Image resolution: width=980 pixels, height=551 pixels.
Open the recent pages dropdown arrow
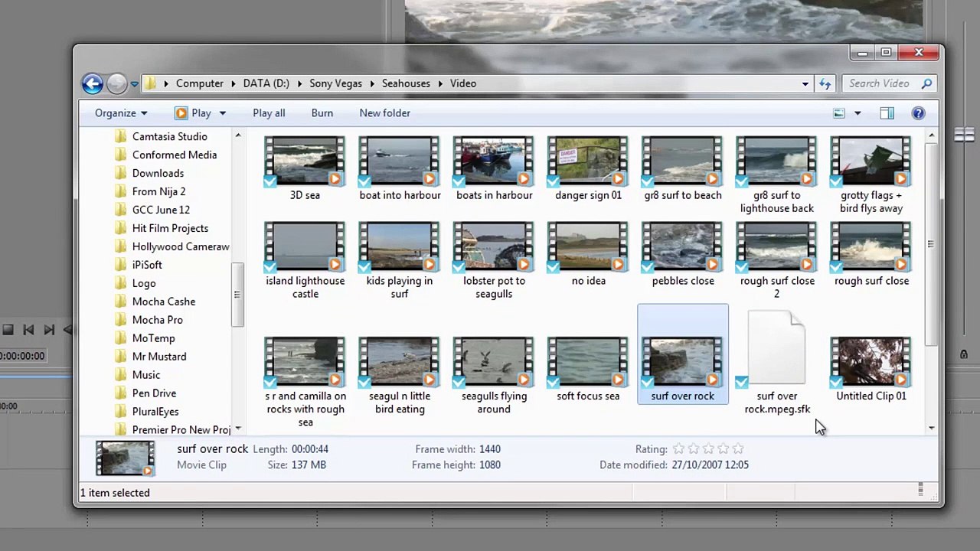pos(134,83)
